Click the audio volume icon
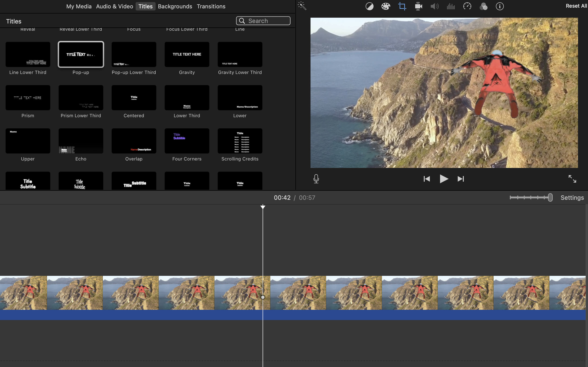The height and width of the screenshot is (367, 588). (x=434, y=6)
